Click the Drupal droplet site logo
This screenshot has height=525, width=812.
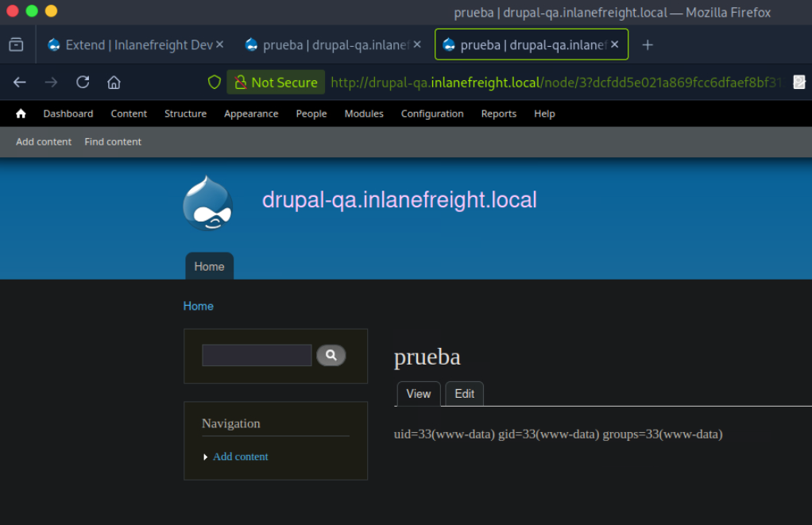[x=207, y=203]
